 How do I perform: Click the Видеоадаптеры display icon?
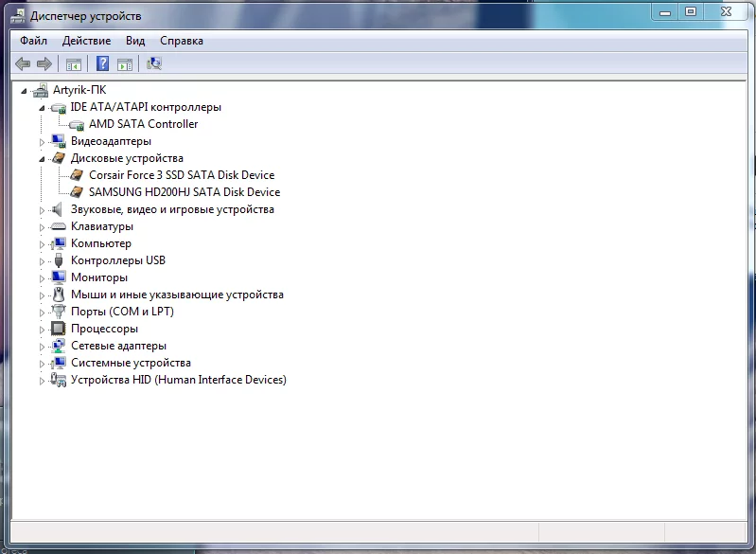[59, 141]
